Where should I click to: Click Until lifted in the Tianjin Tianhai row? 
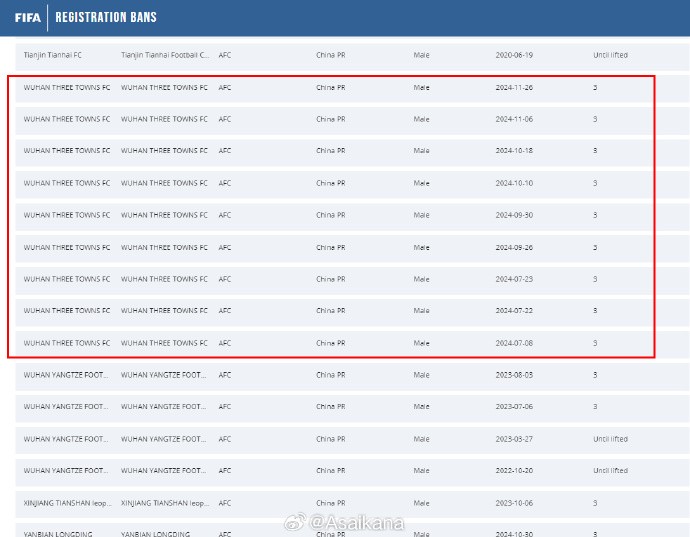coord(610,55)
